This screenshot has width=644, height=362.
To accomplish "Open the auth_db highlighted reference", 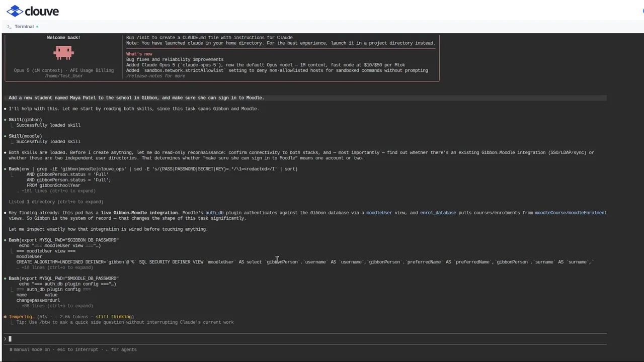I will coord(214,213).
